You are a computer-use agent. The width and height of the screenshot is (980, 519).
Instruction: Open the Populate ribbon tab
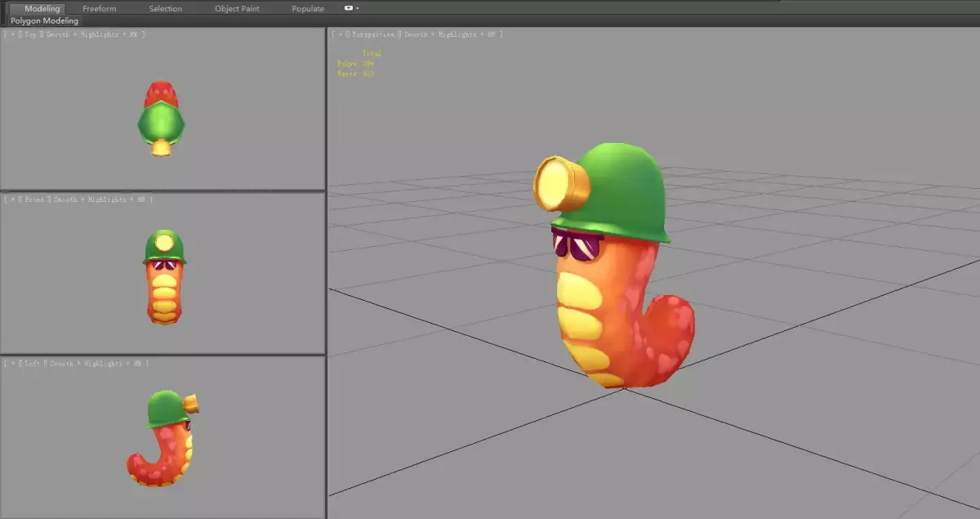point(308,9)
